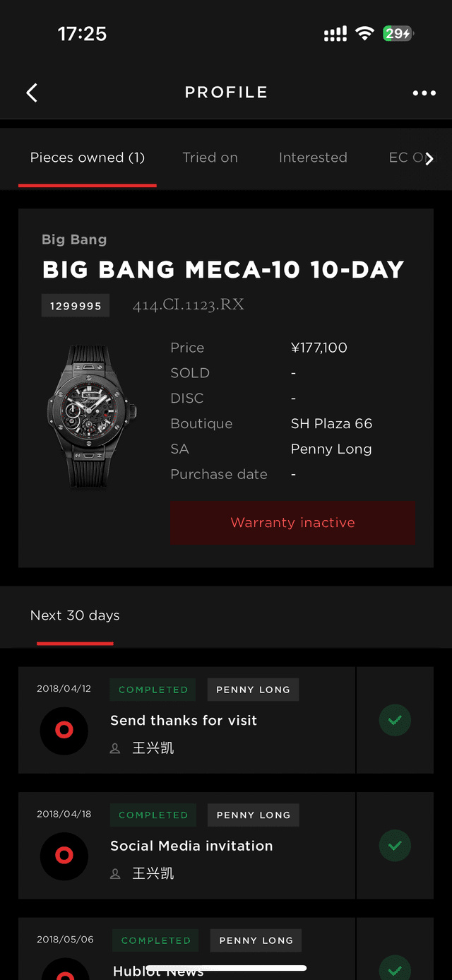Open the Tried on tab

tap(210, 158)
